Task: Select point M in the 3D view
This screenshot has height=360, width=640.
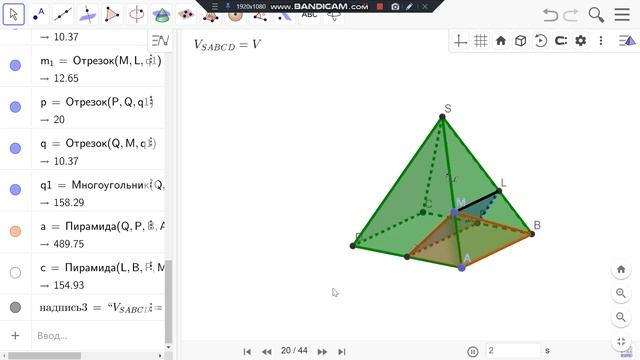Action: 454,212
